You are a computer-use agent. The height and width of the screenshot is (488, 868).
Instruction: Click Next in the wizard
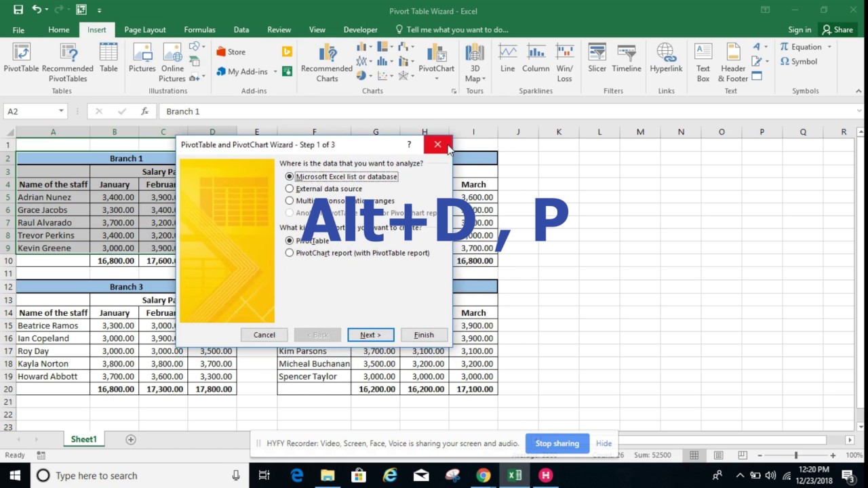tap(371, 335)
